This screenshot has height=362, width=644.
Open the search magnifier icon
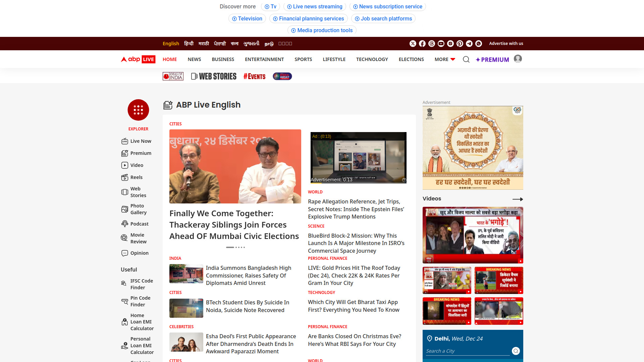pyautogui.click(x=466, y=59)
